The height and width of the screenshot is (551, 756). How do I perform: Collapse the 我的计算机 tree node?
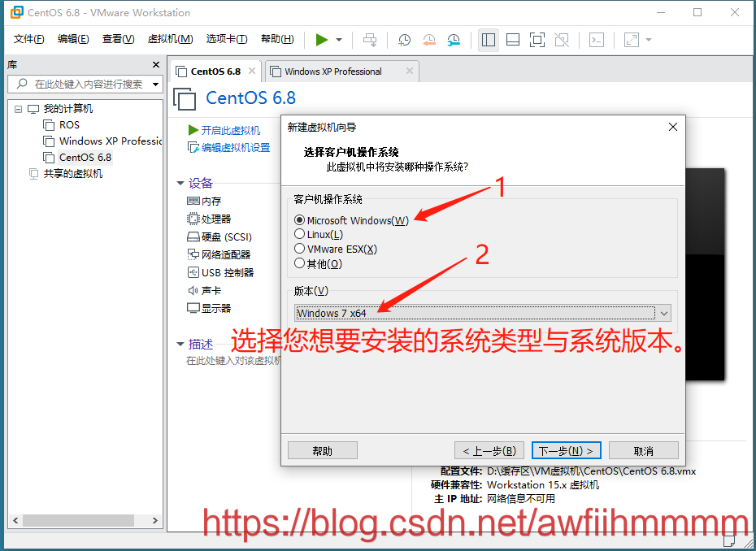[18, 109]
